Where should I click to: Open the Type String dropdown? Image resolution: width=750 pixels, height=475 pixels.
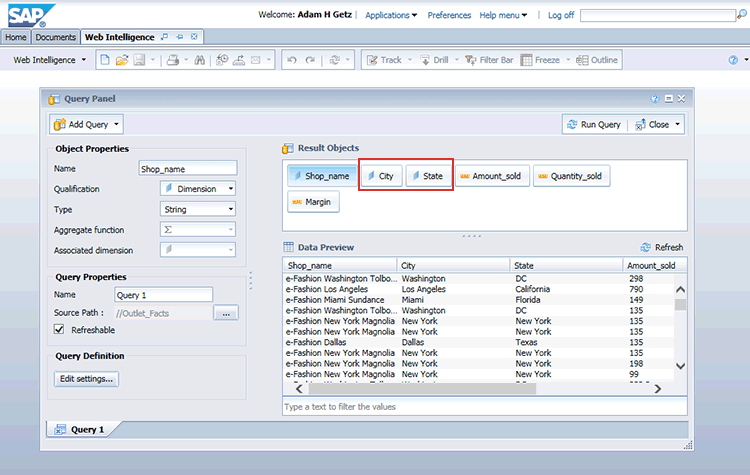198,209
